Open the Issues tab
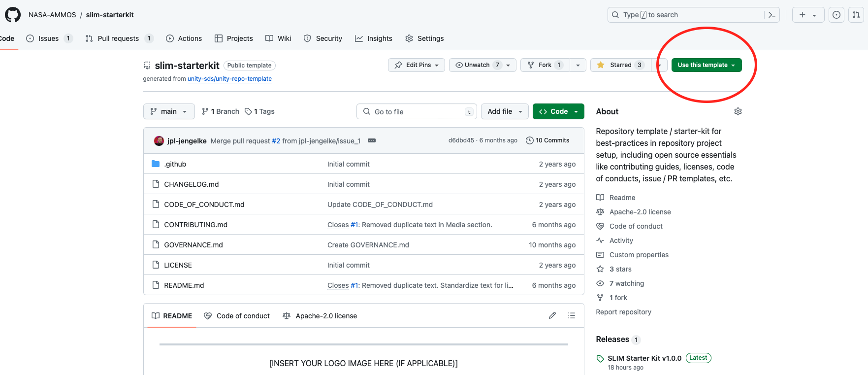 click(x=49, y=38)
